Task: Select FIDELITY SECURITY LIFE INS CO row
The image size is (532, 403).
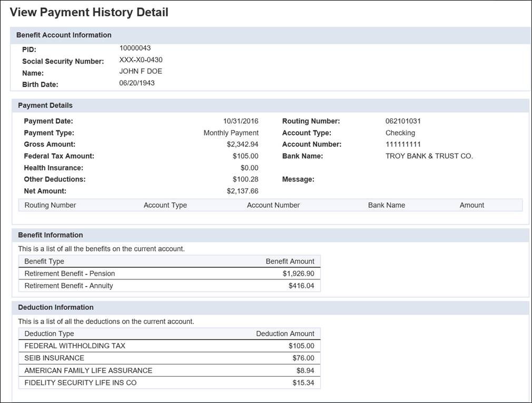Action: click(x=169, y=382)
